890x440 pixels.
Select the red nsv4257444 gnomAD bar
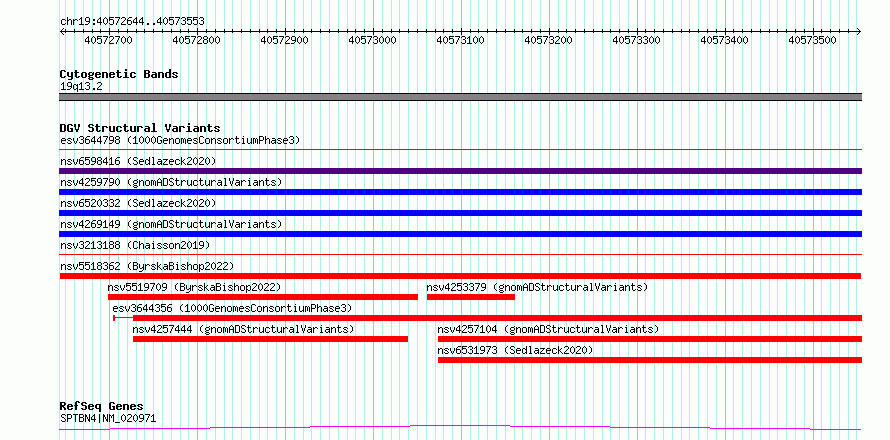pyautogui.click(x=270, y=339)
